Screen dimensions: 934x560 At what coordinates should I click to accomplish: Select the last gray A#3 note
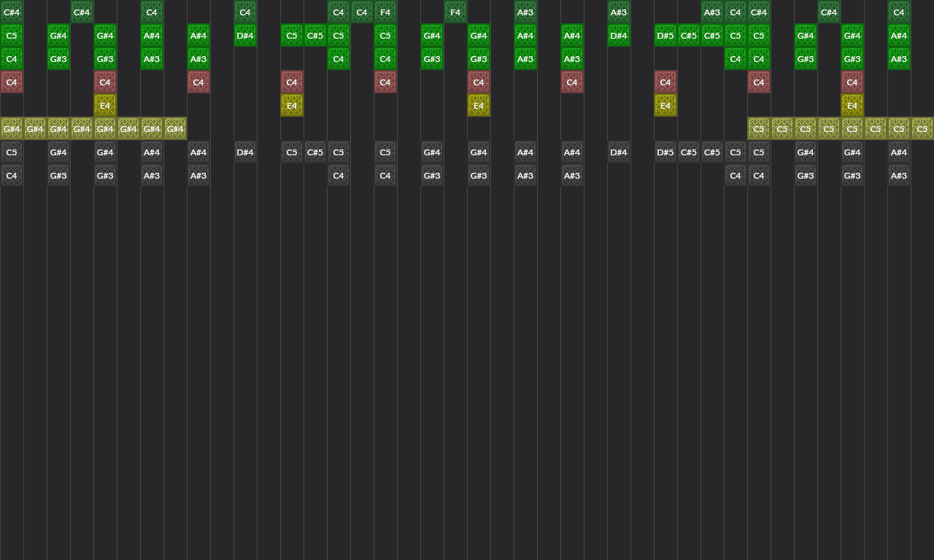point(899,175)
